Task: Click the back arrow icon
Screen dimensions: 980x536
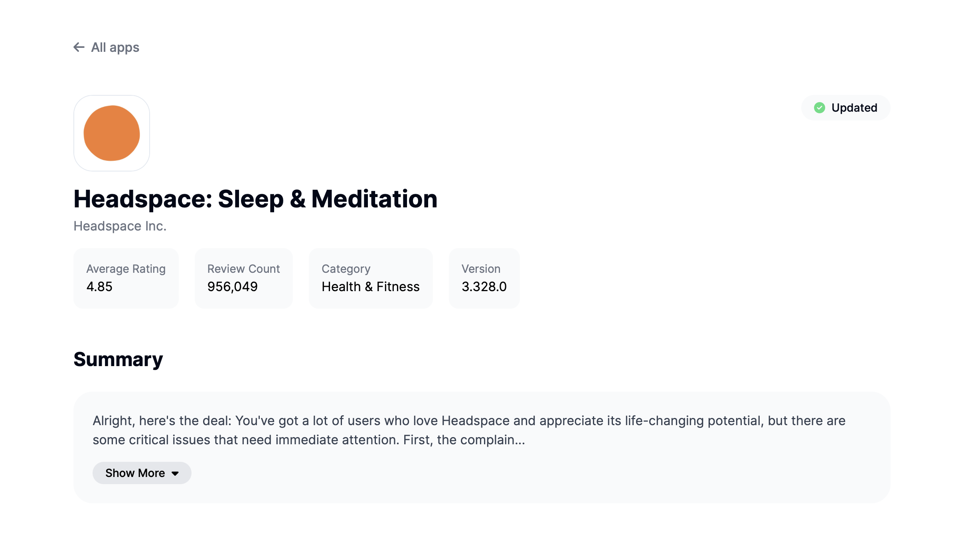Action: (x=79, y=47)
